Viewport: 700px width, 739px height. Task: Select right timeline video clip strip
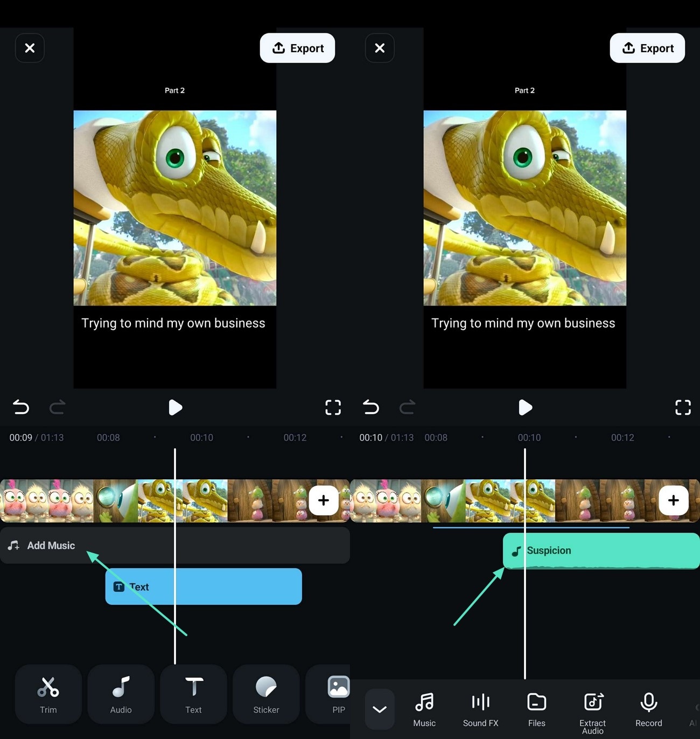(x=525, y=501)
